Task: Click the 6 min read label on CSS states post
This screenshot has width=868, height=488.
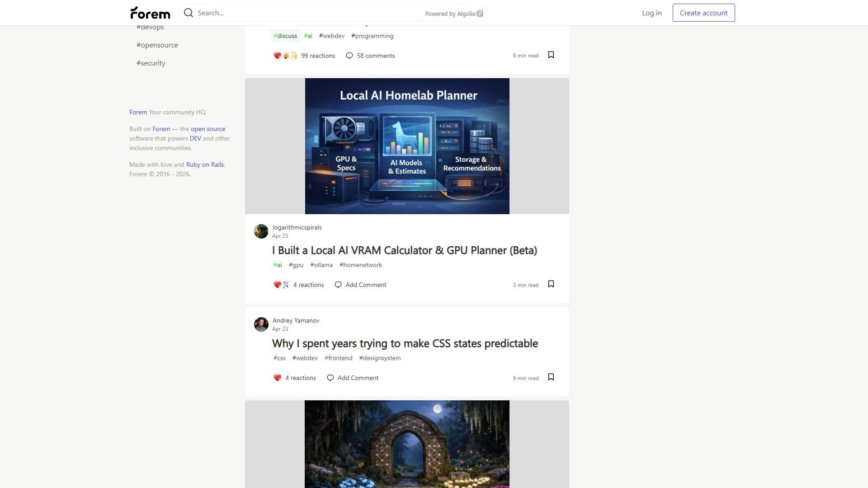Action: pyautogui.click(x=525, y=378)
